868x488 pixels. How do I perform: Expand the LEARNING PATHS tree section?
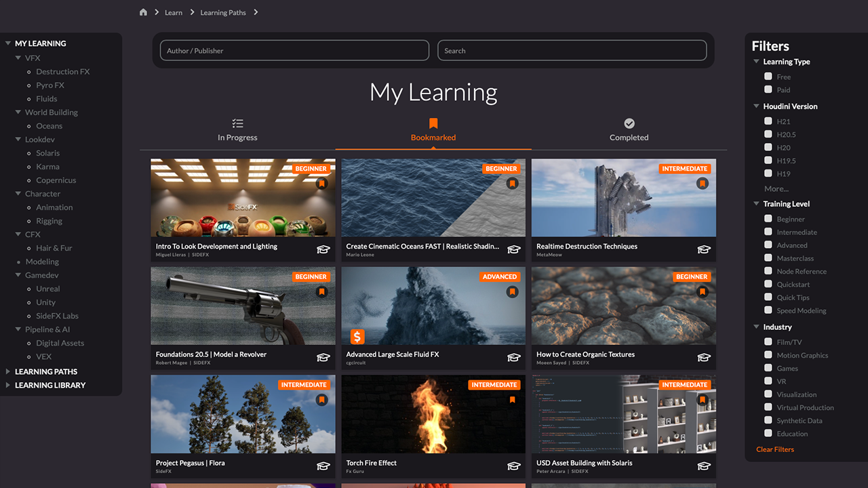pos(8,371)
